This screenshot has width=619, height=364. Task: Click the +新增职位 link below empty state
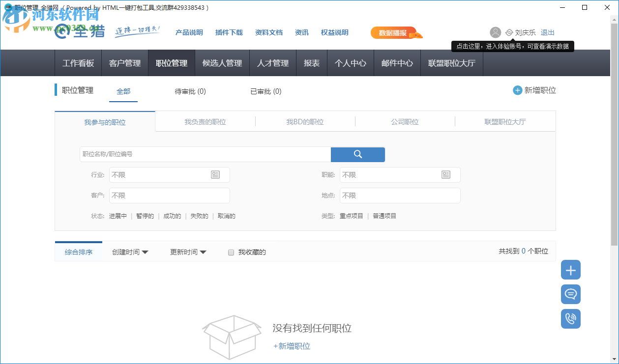click(291, 346)
